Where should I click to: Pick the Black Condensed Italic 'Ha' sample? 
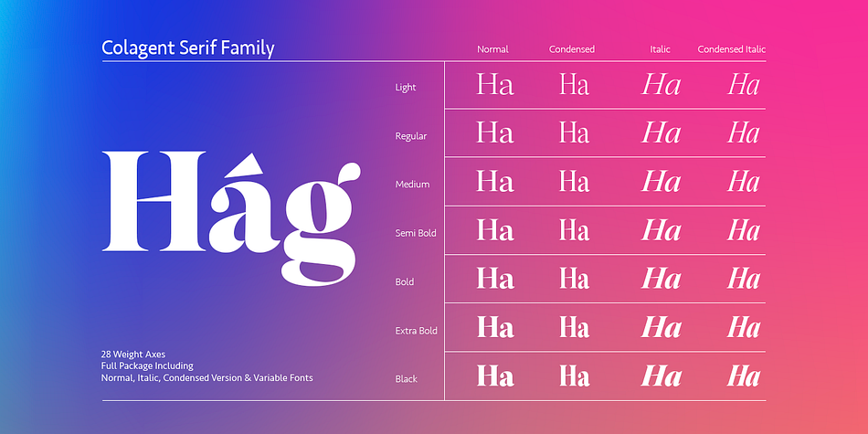pyautogui.click(x=744, y=376)
